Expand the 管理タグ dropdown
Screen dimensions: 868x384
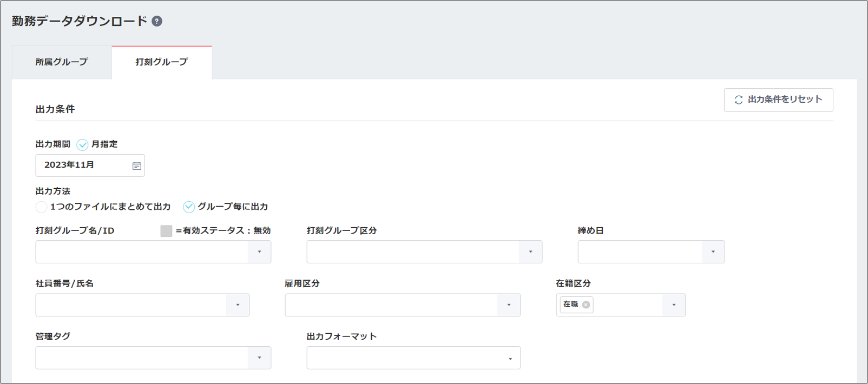click(x=259, y=358)
